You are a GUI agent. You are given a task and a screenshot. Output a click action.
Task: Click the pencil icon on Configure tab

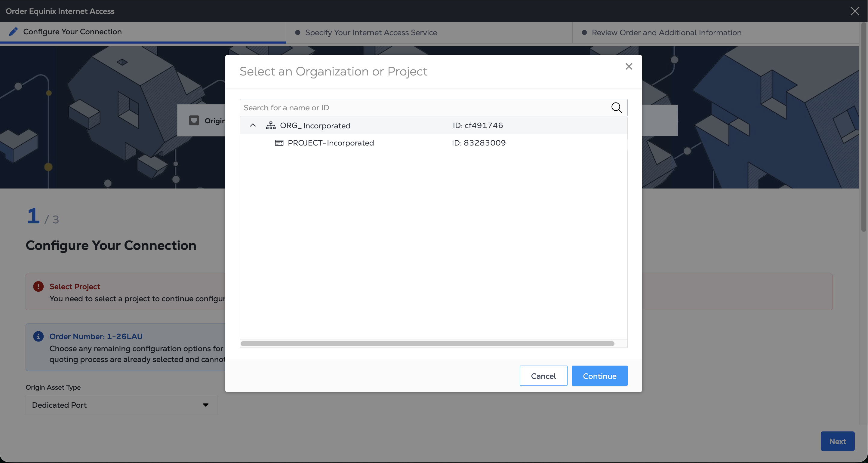point(13,32)
